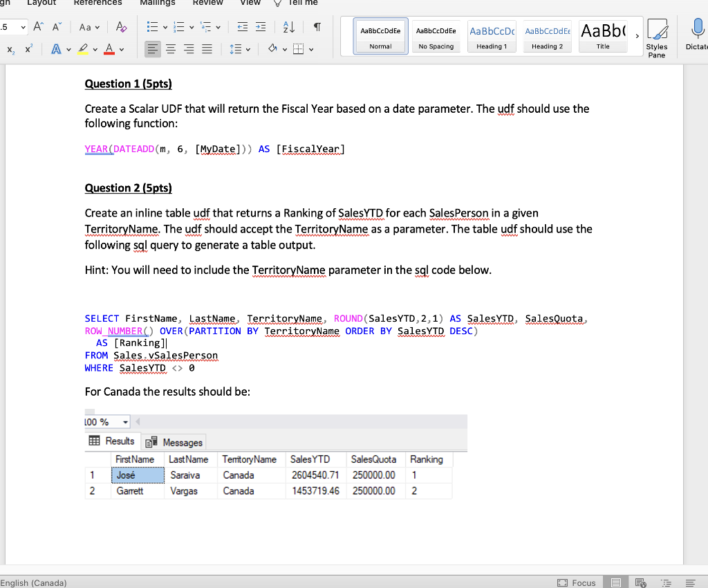This screenshot has height=588, width=708.
Task: Switch to the Review tab
Action: [x=207, y=3]
